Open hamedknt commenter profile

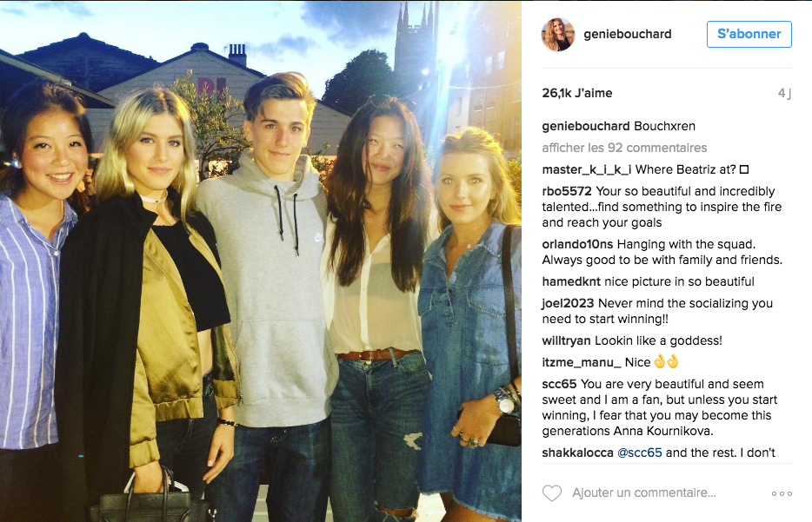(x=571, y=281)
